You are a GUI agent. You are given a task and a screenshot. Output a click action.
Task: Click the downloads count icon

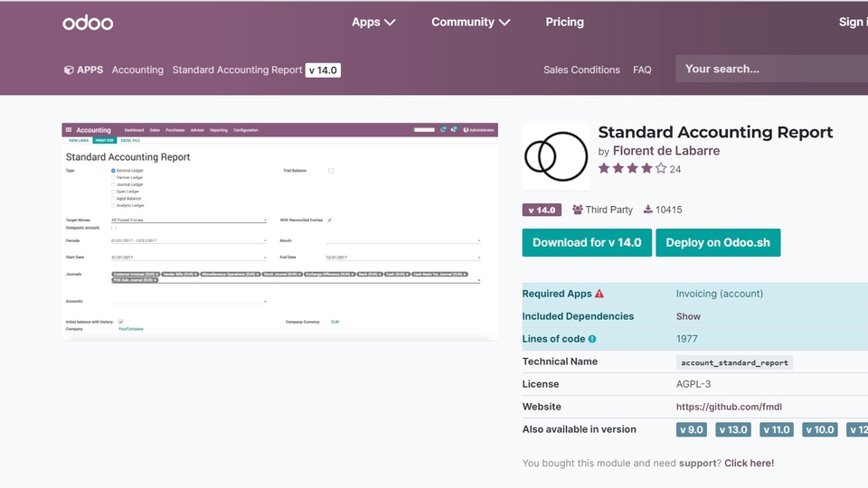pyautogui.click(x=648, y=210)
